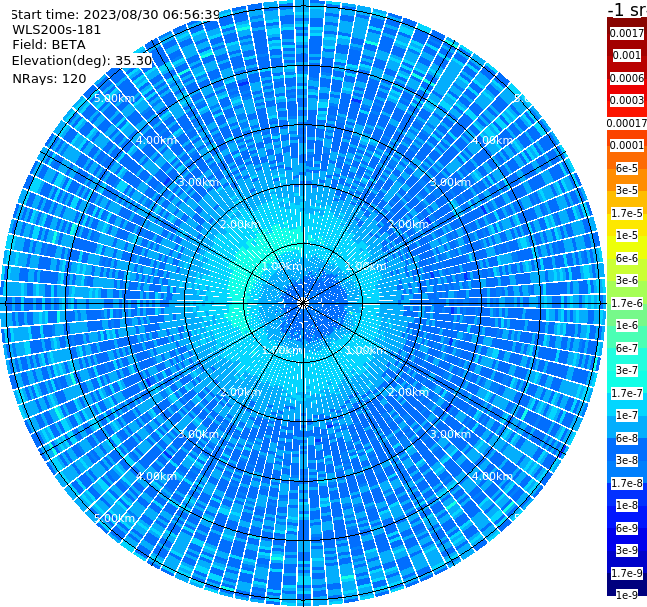Click the Start time 2023/08/30 06:56:39 text

pyautogui.click(x=115, y=15)
